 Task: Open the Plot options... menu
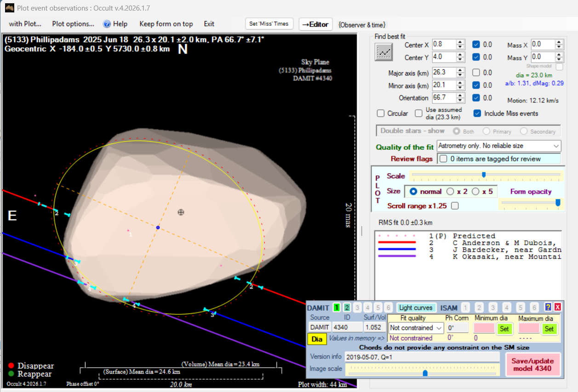73,24
